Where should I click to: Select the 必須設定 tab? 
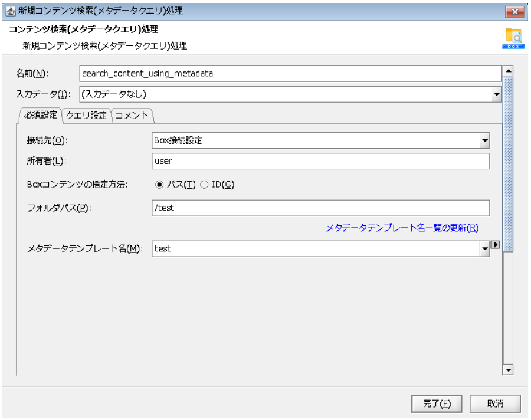click(x=41, y=116)
